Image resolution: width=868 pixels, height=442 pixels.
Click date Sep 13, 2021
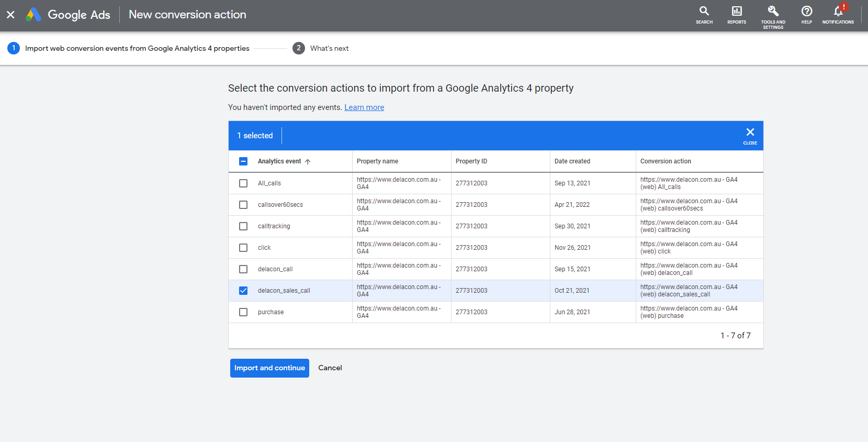click(x=572, y=183)
